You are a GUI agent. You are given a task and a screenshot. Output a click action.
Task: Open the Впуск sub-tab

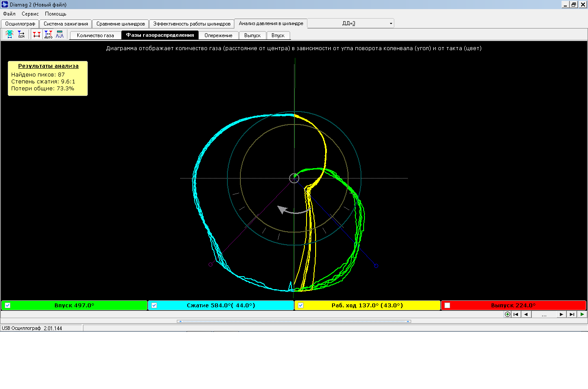click(x=278, y=35)
